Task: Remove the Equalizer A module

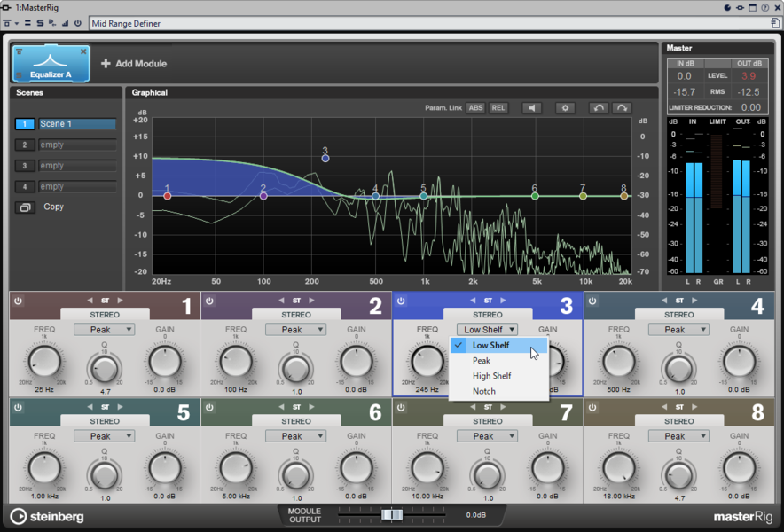Action: click(83, 51)
